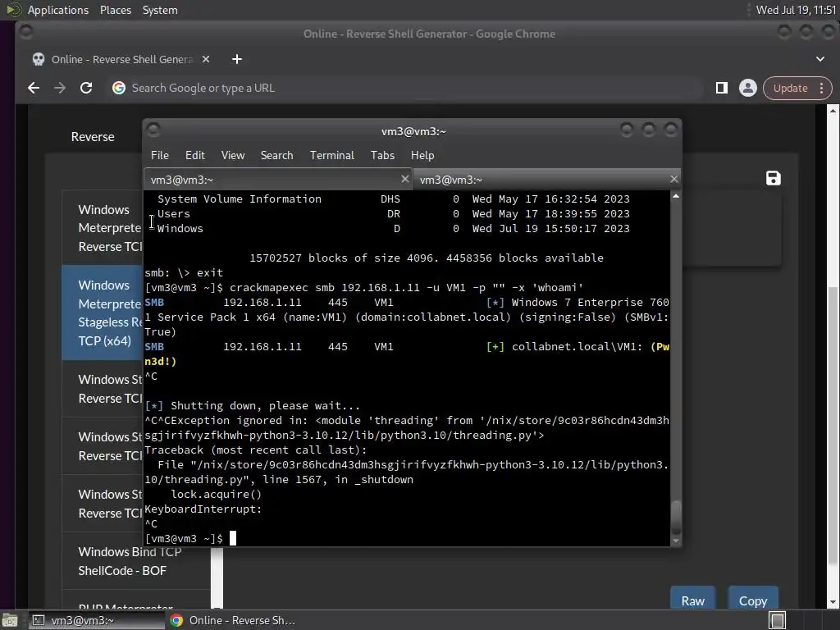Open terminal Help menu
The height and width of the screenshot is (630, 840).
[x=422, y=155]
